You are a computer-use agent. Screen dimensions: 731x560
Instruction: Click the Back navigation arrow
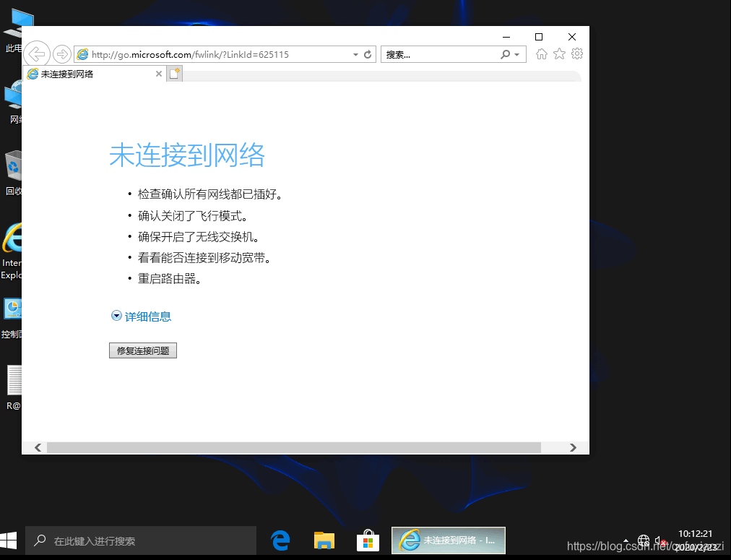[x=36, y=53]
